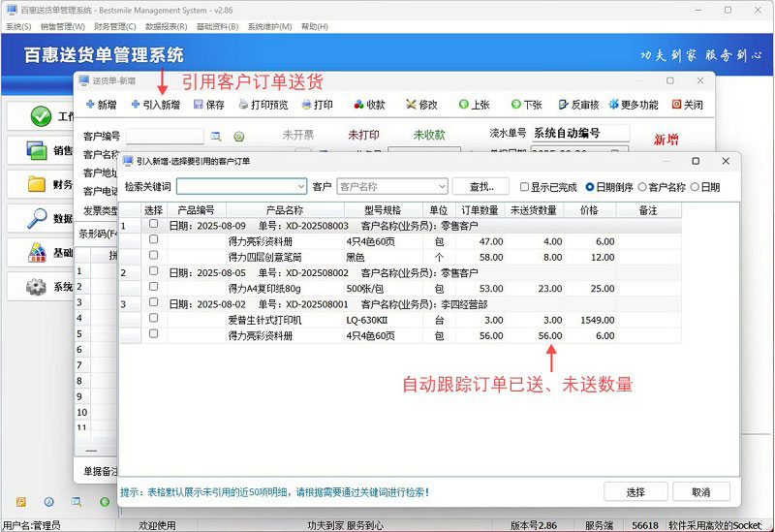Screen dimensions: 775x532
Task: Check 爱普生针式打印机 row checkbox
Action: (x=153, y=318)
